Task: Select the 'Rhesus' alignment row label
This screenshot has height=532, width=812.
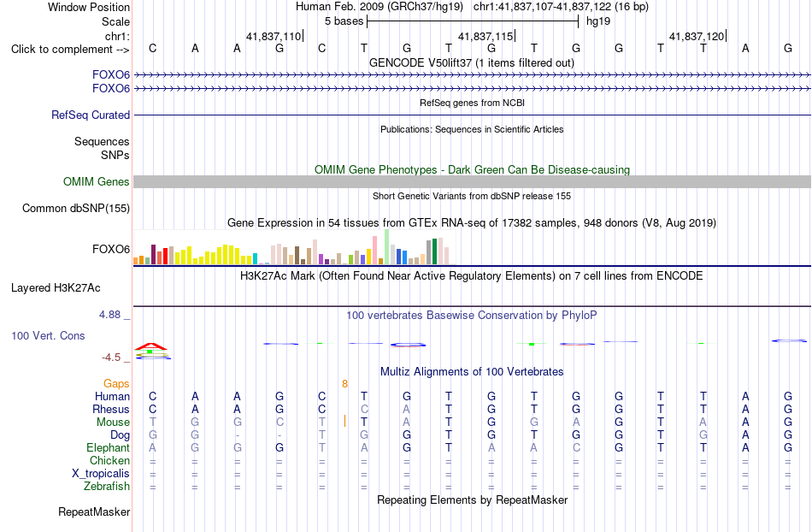Action: pos(111,409)
